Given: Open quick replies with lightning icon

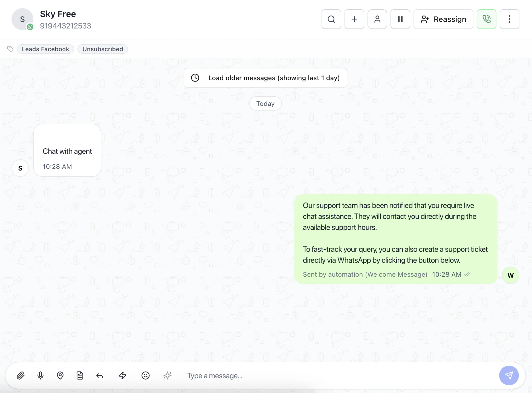Looking at the screenshot, I should [123, 375].
